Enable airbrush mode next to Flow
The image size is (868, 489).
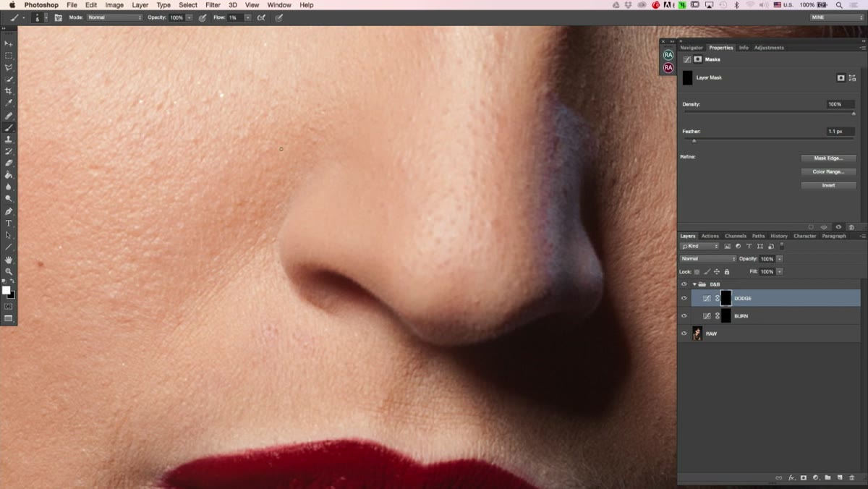click(261, 17)
